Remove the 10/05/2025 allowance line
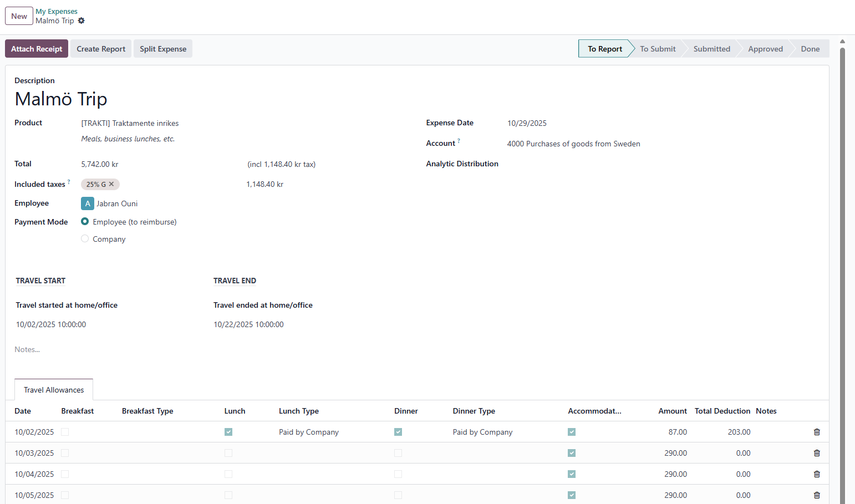The image size is (855, 504). [816, 495]
